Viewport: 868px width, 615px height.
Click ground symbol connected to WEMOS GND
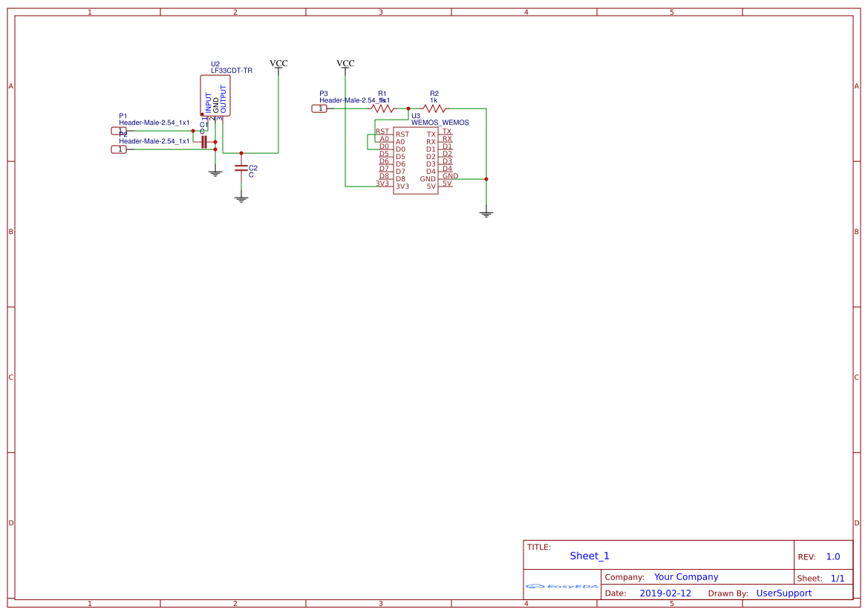click(x=486, y=214)
